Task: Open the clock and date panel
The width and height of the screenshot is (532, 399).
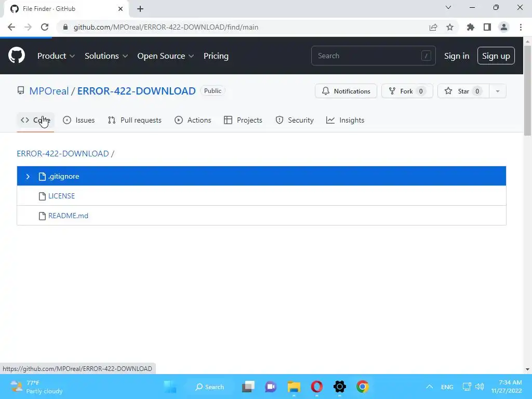Action: (507, 387)
